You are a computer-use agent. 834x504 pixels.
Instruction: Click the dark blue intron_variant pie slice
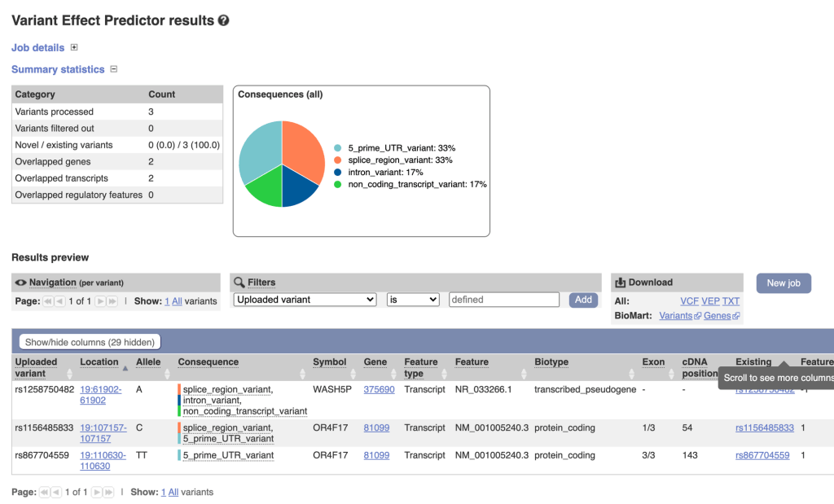tap(298, 186)
